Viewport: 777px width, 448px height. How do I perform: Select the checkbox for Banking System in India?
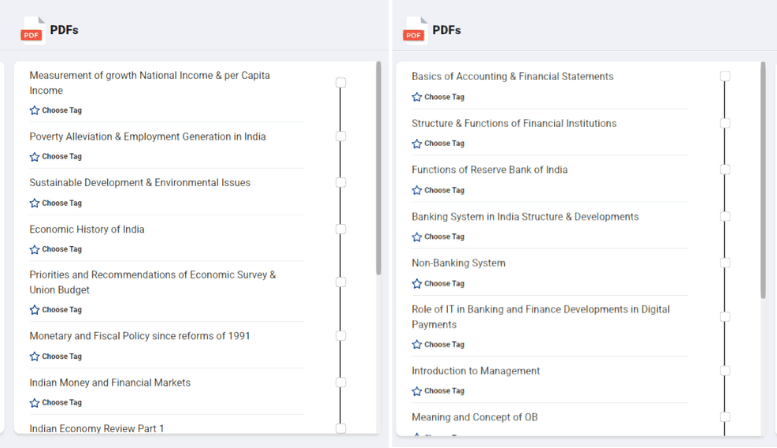click(725, 217)
